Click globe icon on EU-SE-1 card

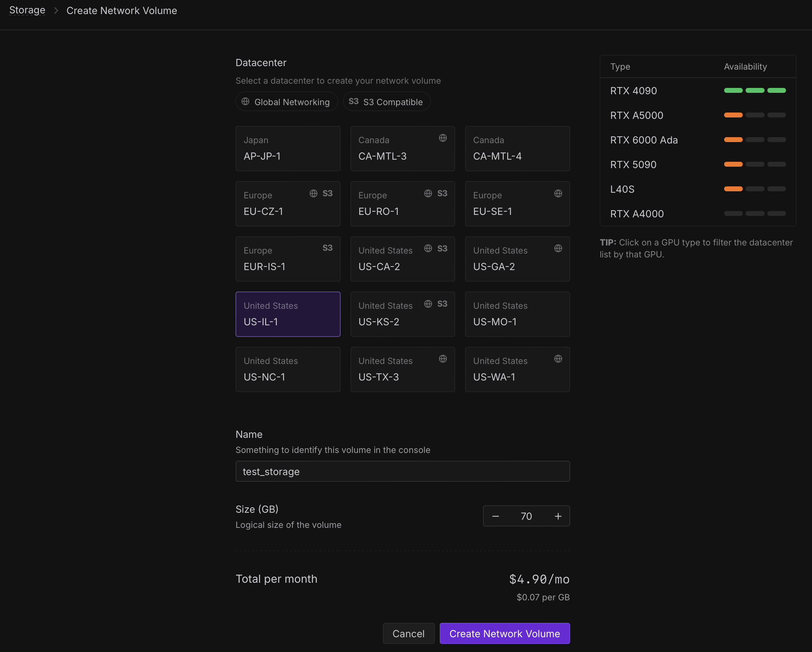tap(558, 193)
